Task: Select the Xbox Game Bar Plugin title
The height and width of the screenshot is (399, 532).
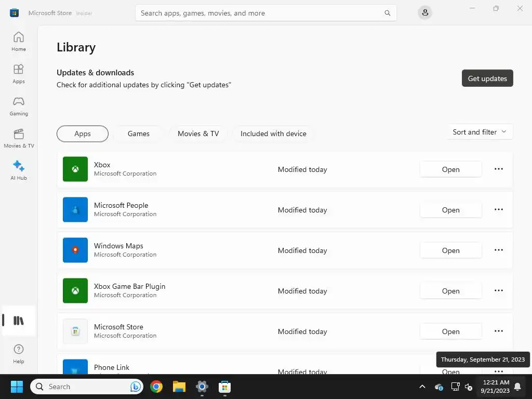Action: point(129,286)
